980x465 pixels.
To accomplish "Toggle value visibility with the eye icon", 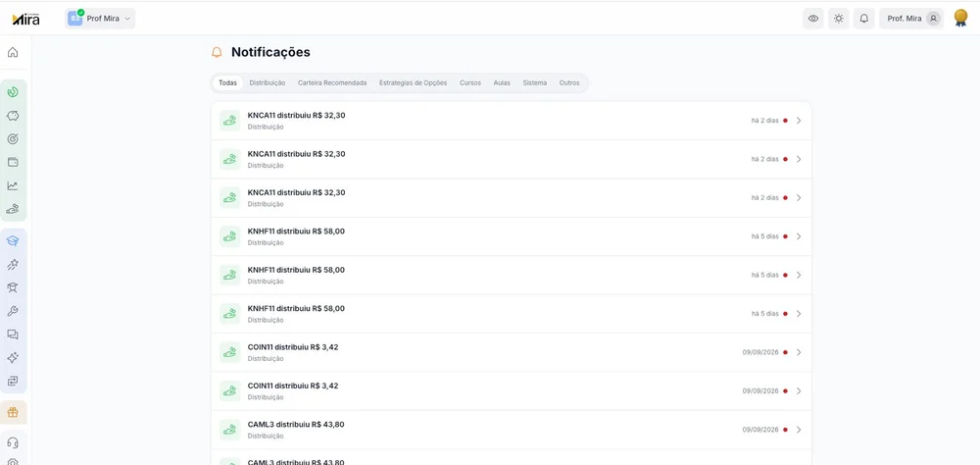I will tap(813, 19).
